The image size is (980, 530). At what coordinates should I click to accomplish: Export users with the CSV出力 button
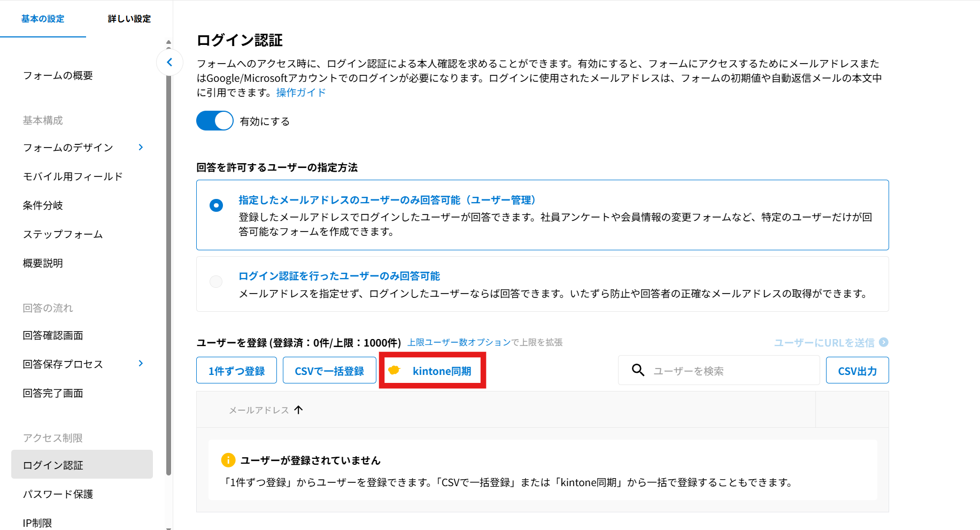pos(857,371)
